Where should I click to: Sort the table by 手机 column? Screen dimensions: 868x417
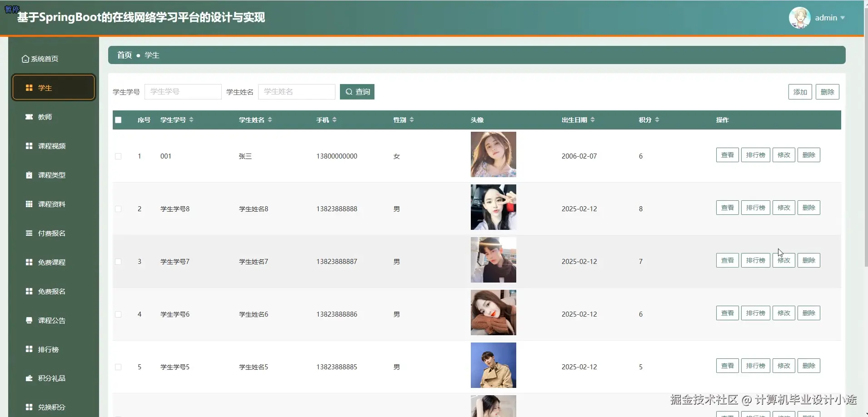334,120
